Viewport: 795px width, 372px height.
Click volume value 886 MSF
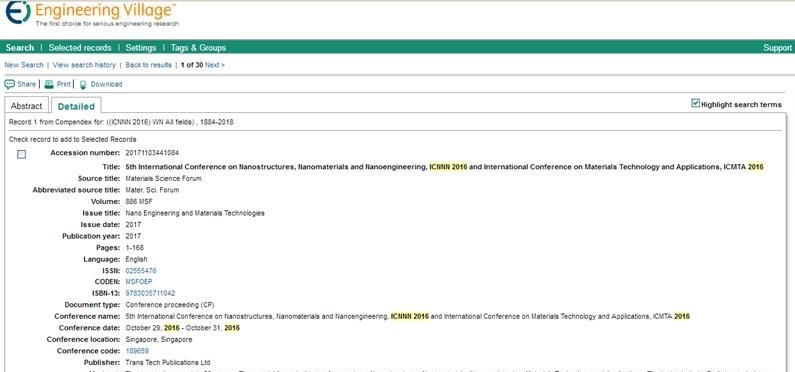pyautogui.click(x=139, y=202)
